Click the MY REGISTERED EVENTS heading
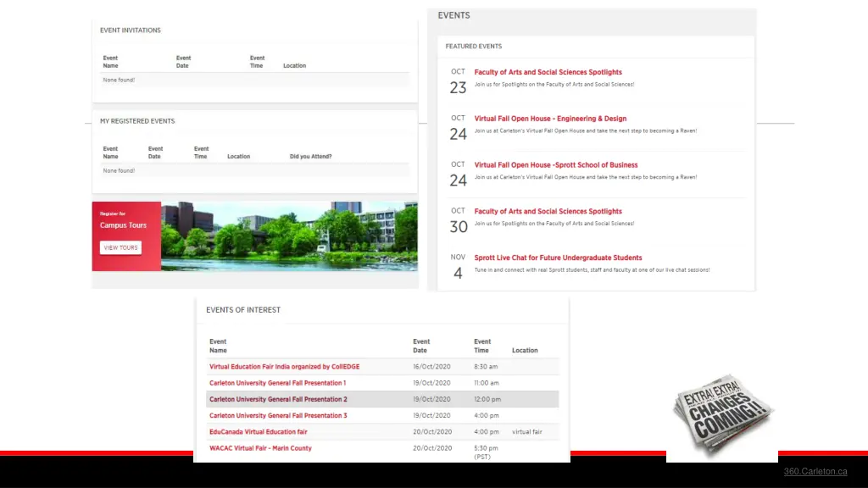Screen dimensions: 868x488 (x=136, y=121)
